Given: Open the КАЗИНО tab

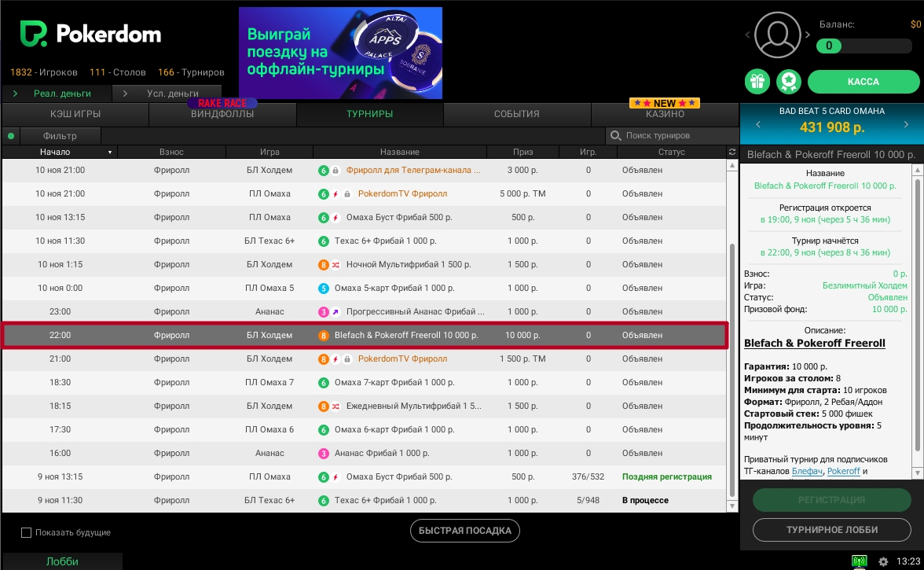Looking at the screenshot, I should (x=665, y=114).
